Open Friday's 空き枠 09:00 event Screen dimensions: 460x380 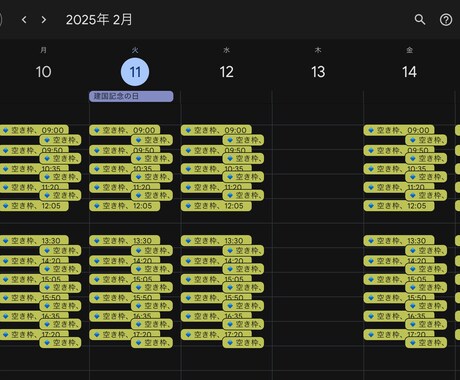point(399,130)
